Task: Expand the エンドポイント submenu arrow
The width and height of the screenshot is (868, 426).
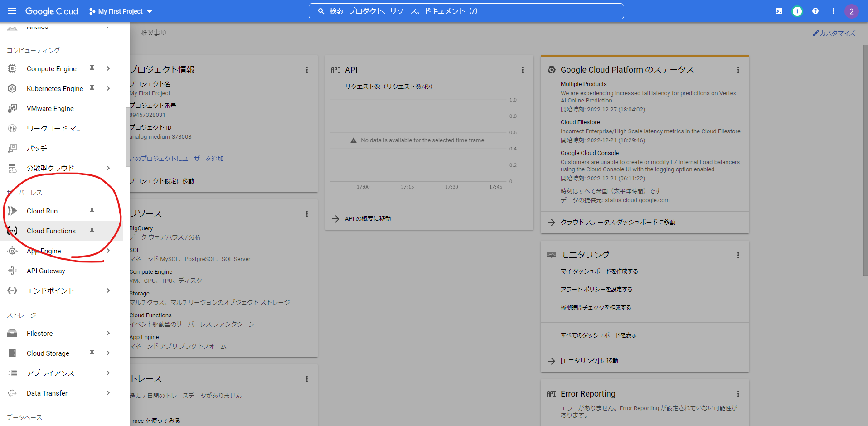Action: click(x=108, y=290)
